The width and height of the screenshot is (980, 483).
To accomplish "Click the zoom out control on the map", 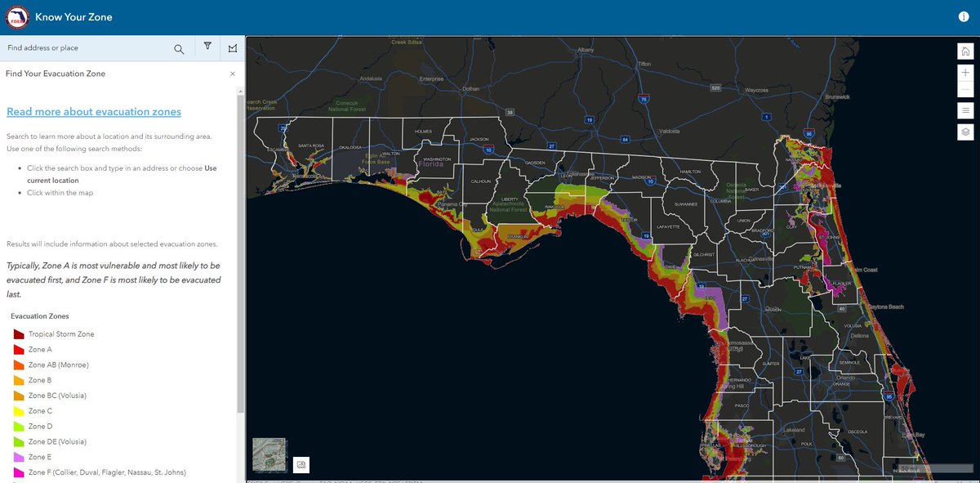I will click(965, 88).
